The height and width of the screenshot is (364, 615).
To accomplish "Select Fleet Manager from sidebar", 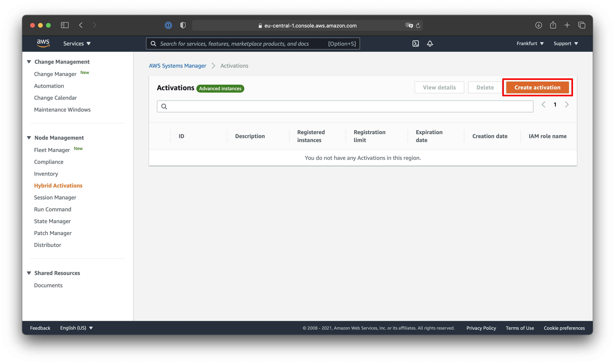I will coord(52,150).
